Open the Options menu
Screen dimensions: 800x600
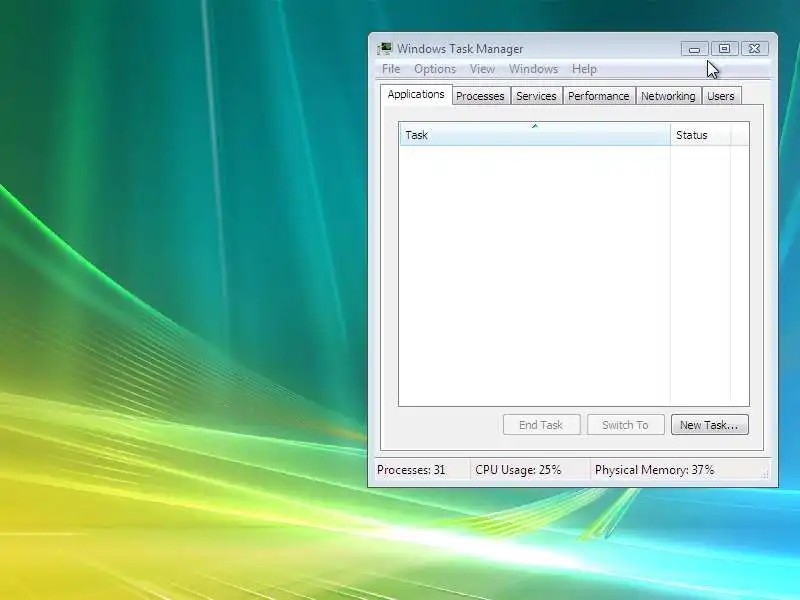(x=435, y=69)
